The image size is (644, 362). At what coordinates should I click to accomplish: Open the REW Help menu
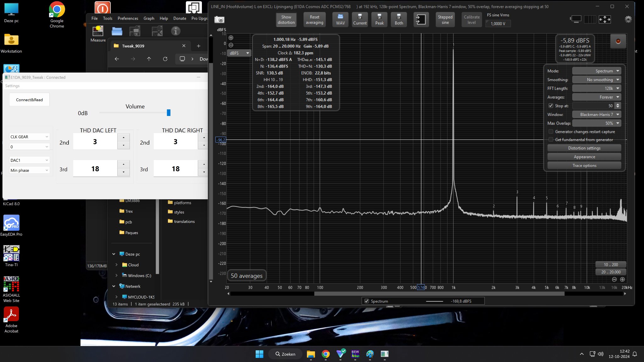click(x=164, y=18)
